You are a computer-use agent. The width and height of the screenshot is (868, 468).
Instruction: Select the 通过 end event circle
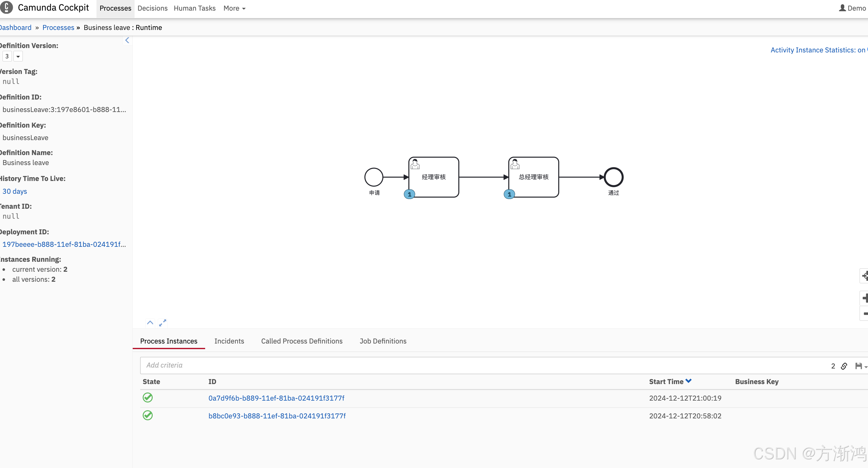tap(613, 177)
